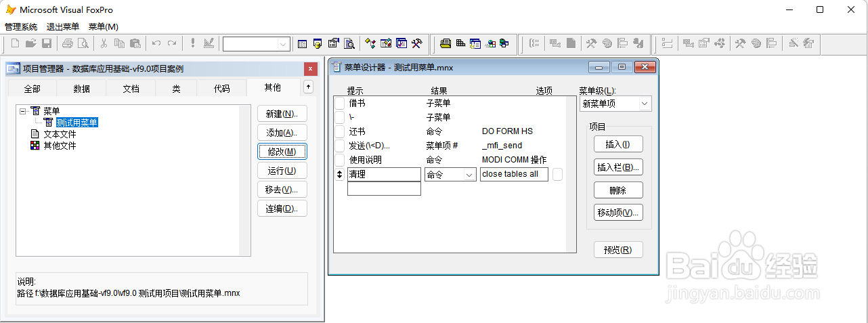Click the Print Preview toolbar icon

click(x=83, y=43)
